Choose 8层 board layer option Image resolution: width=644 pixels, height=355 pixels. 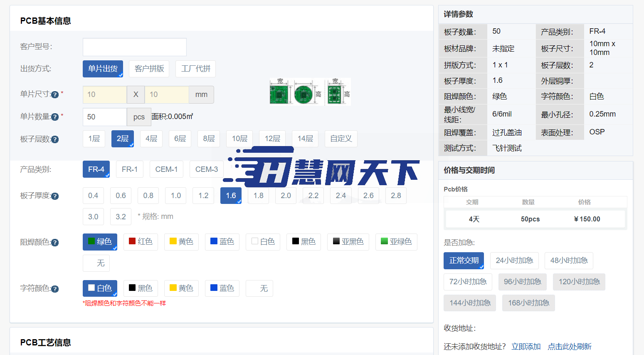tap(209, 139)
